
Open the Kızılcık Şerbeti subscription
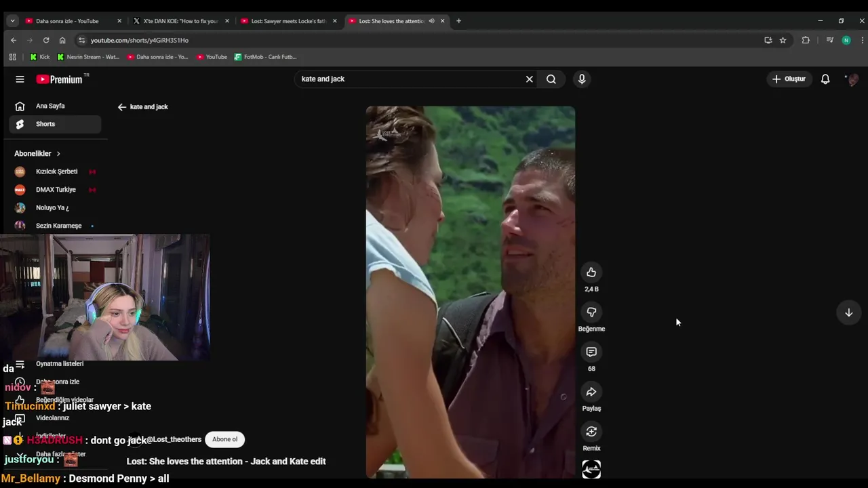55,171
